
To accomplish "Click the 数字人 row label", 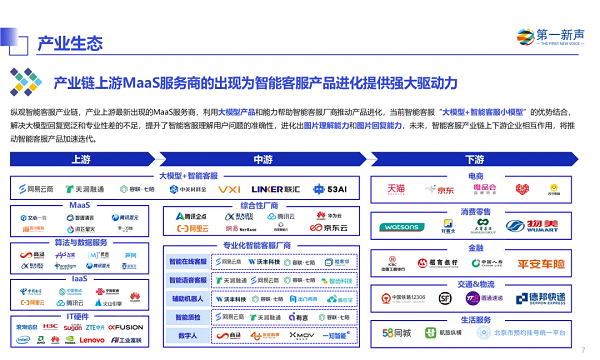I will [188, 336].
